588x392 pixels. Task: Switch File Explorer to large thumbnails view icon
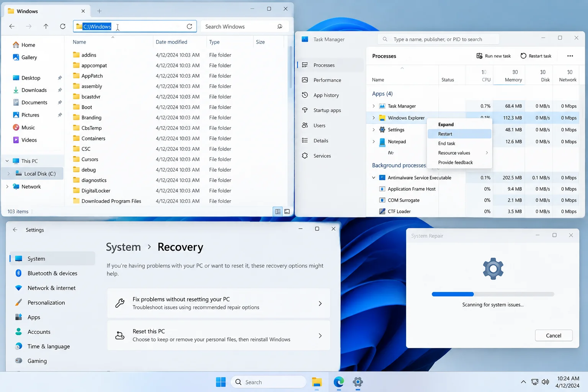pyautogui.click(x=287, y=211)
